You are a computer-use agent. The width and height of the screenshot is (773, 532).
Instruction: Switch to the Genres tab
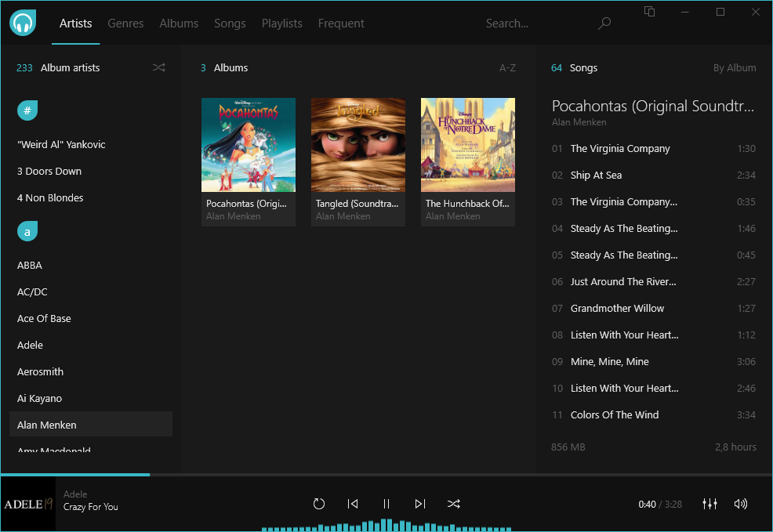125,24
